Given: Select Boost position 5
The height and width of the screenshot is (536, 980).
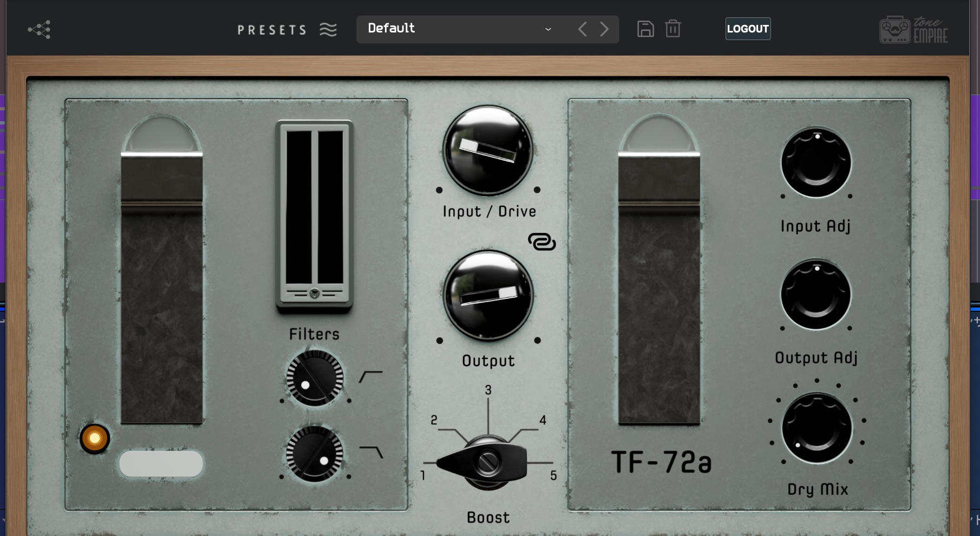Looking at the screenshot, I should [x=553, y=476].
